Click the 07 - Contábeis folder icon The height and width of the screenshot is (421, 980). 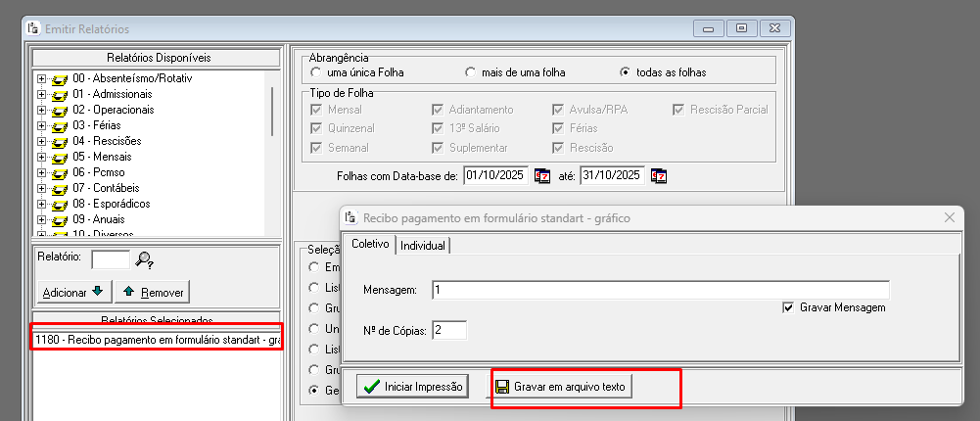[x=58, y=188]
